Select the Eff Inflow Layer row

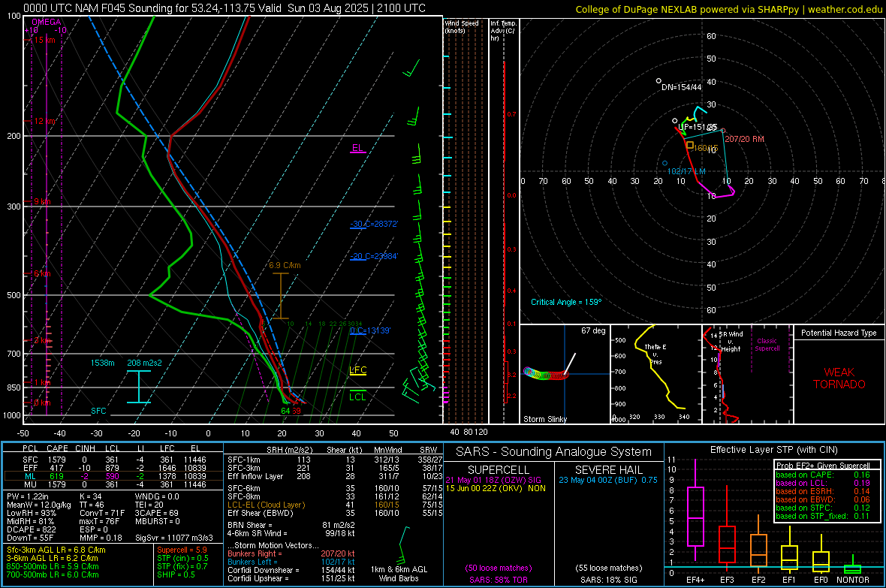(x=335, y=476)
